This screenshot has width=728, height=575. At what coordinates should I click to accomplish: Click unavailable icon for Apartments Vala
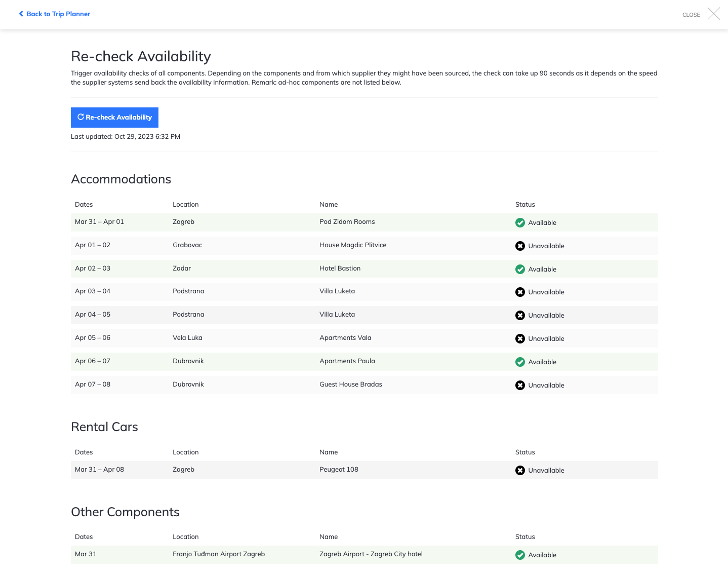[520, 338]
